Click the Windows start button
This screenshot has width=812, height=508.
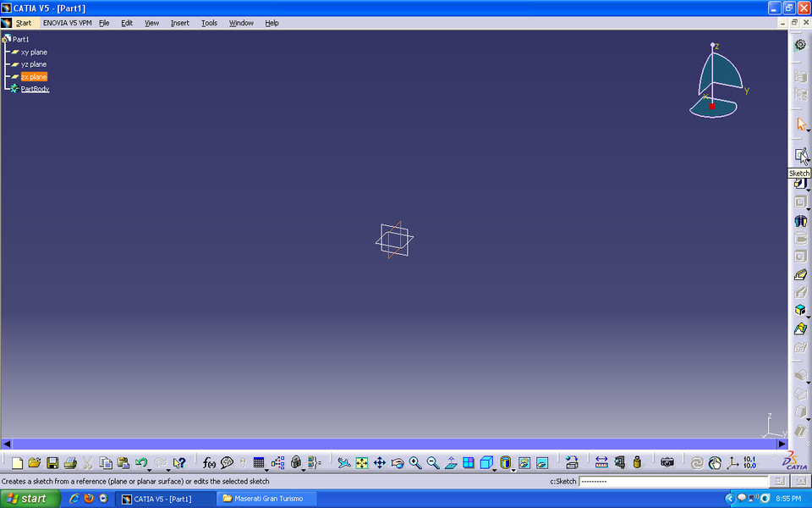pyautogui.click(x=28, y=499)
